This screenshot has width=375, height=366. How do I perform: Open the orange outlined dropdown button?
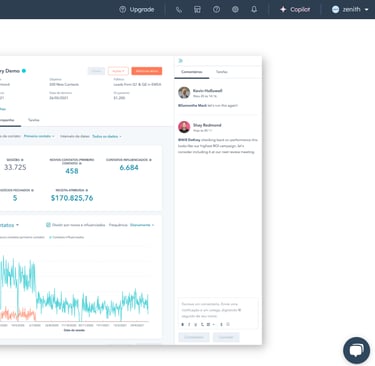tap(118, 71)
